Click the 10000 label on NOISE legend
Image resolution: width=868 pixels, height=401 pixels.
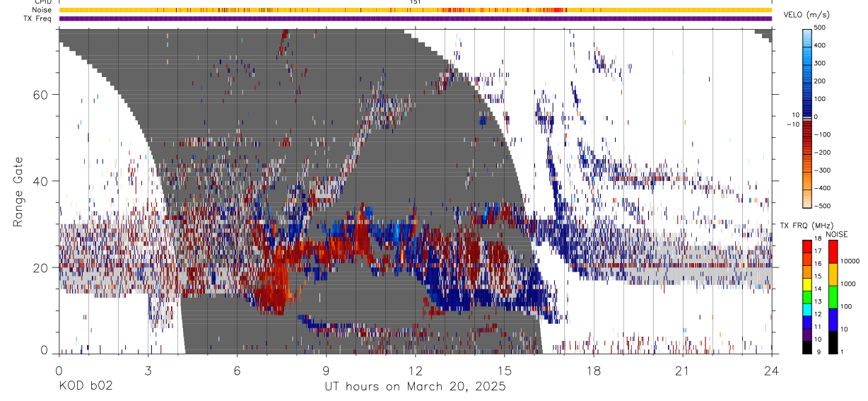[851, 262]
